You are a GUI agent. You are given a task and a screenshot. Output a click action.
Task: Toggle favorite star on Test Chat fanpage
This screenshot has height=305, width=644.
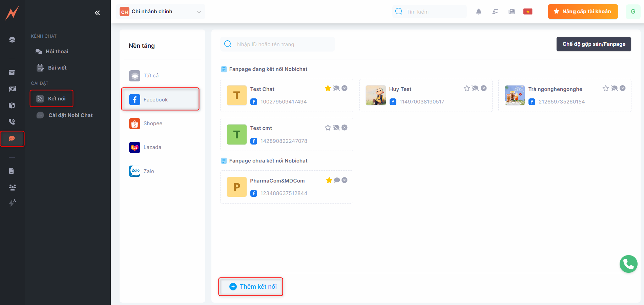tap(328, 88)
